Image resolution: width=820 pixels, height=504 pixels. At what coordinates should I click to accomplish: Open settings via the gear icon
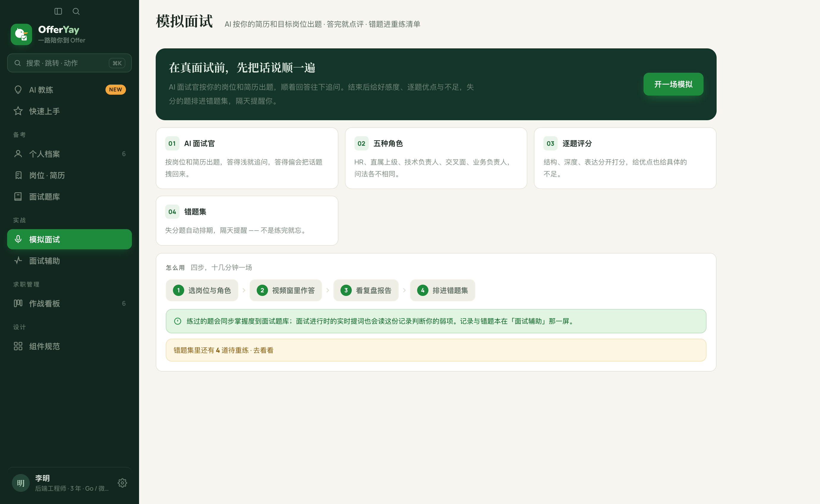pyautogui.click(x=122, y=483)
